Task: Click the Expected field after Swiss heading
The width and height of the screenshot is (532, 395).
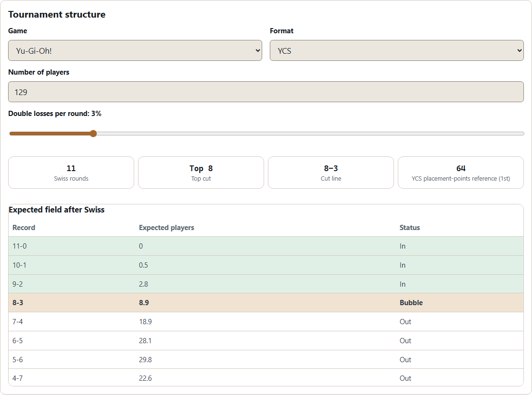Action: click(57, 210)
